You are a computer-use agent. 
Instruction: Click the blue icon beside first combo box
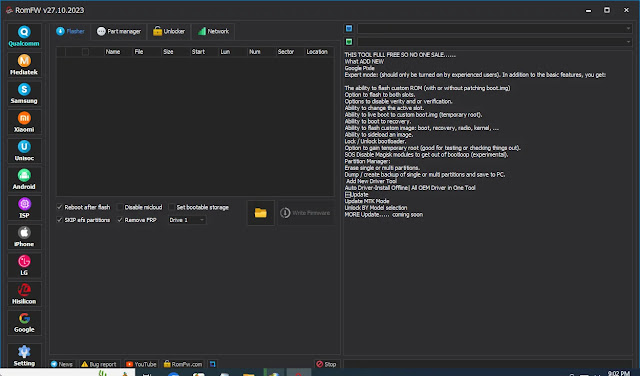pos(349,28)
